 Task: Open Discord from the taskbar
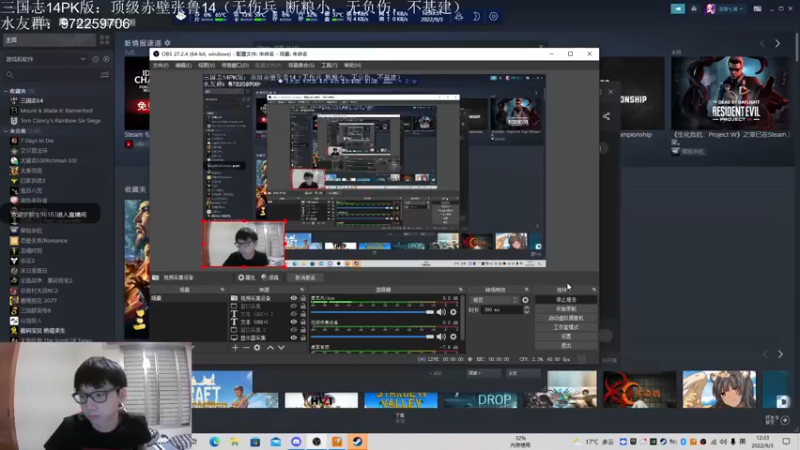point(296,441)
